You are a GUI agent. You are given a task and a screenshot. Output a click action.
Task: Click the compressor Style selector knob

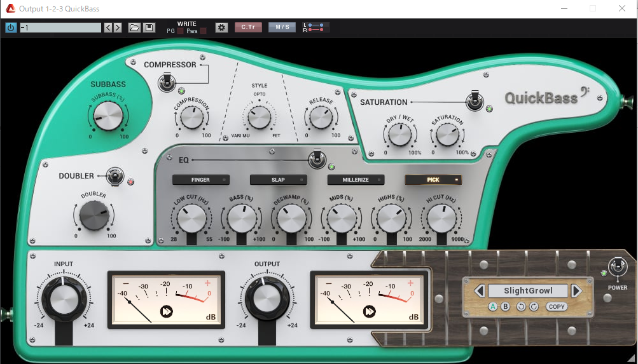click(x=259, y=118)
